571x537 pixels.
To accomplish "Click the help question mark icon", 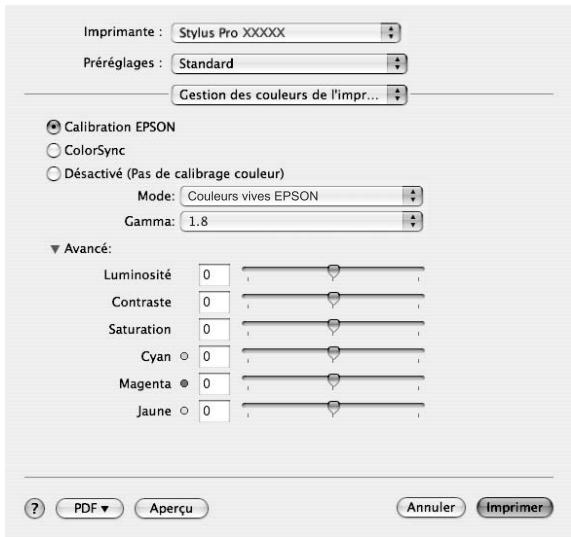I will (35, 508).
